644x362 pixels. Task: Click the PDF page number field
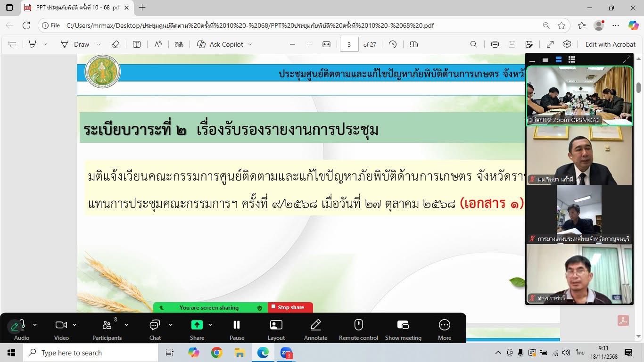click(x=349, y=44)
